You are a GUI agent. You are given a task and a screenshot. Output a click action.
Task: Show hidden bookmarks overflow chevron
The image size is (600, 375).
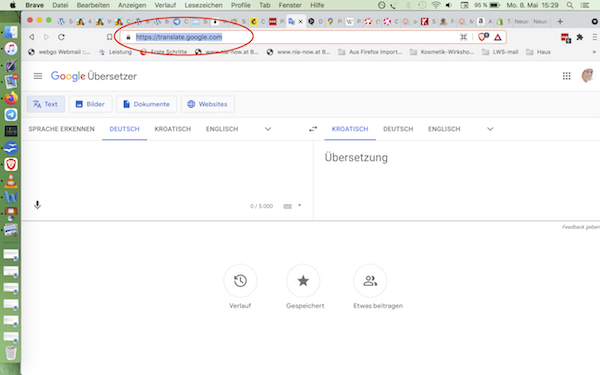pos(594,52)
